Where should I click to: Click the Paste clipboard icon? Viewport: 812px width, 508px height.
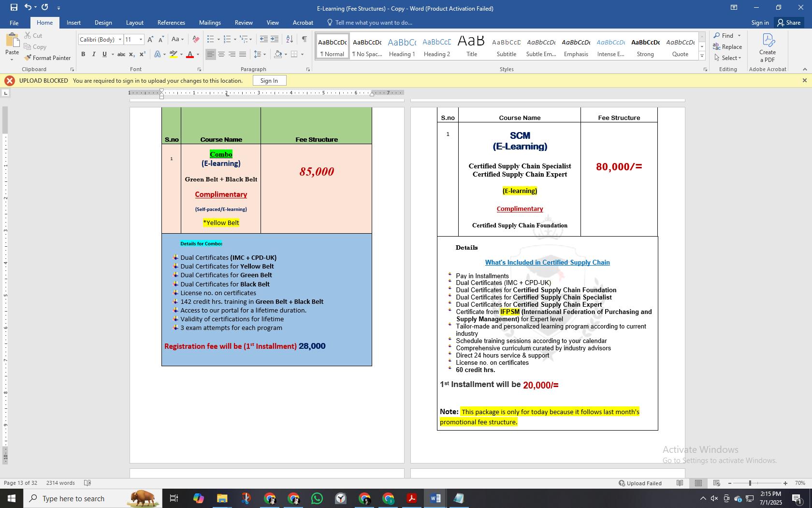pos(12,42)
